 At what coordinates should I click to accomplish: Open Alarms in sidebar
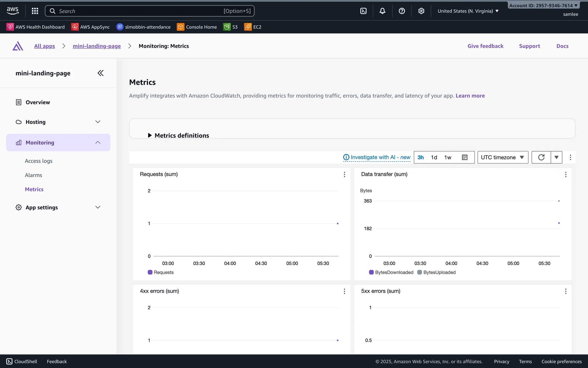(x=33, y=175)
